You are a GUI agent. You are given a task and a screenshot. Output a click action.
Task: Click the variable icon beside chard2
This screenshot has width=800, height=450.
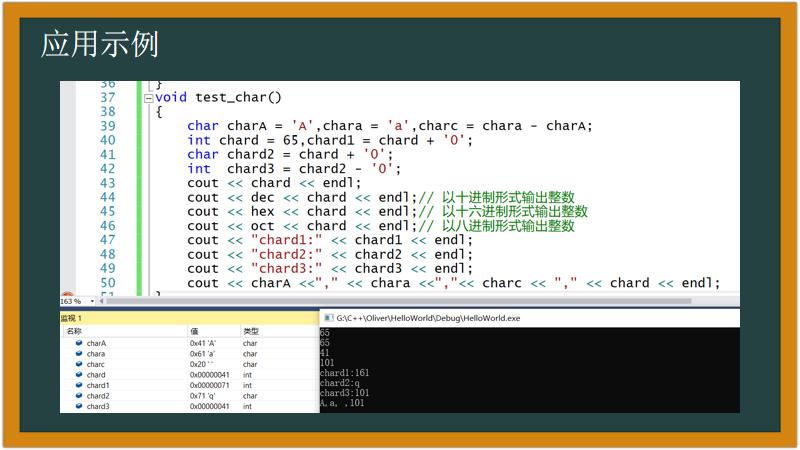point(78,396)
